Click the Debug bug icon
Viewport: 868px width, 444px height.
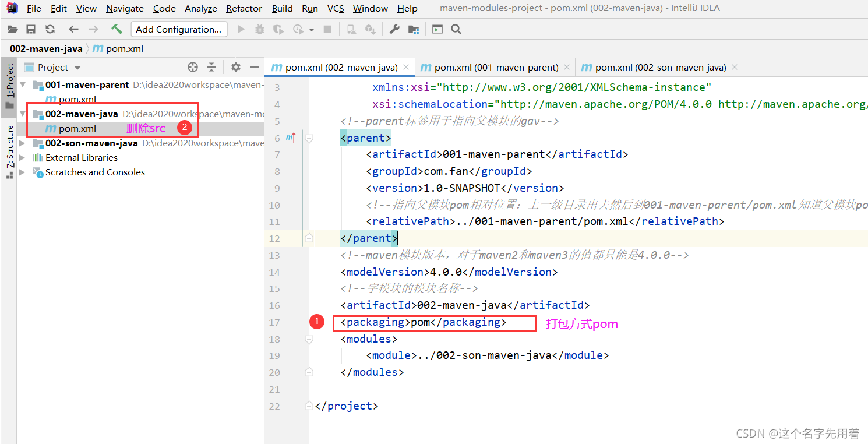(x=260, y=29)
